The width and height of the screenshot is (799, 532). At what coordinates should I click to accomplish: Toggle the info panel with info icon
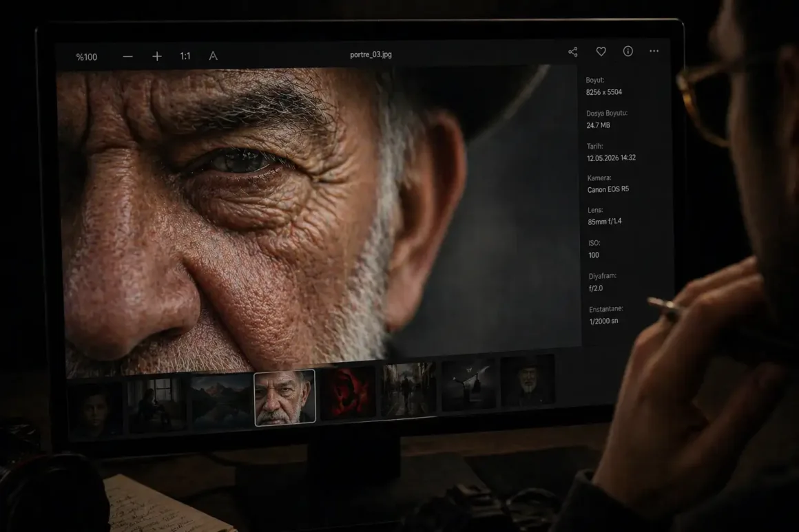point(627,51)
